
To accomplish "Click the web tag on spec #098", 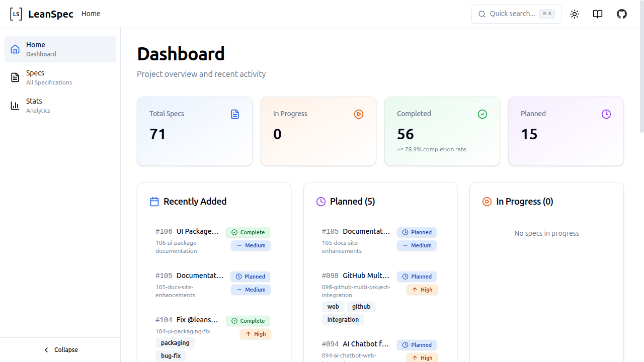I will [333, 306].
